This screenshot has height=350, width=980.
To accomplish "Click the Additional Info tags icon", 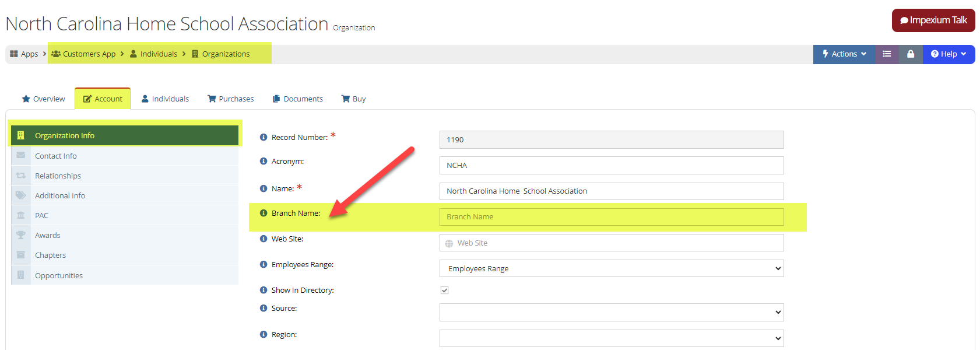I will [x=21, y=195].
